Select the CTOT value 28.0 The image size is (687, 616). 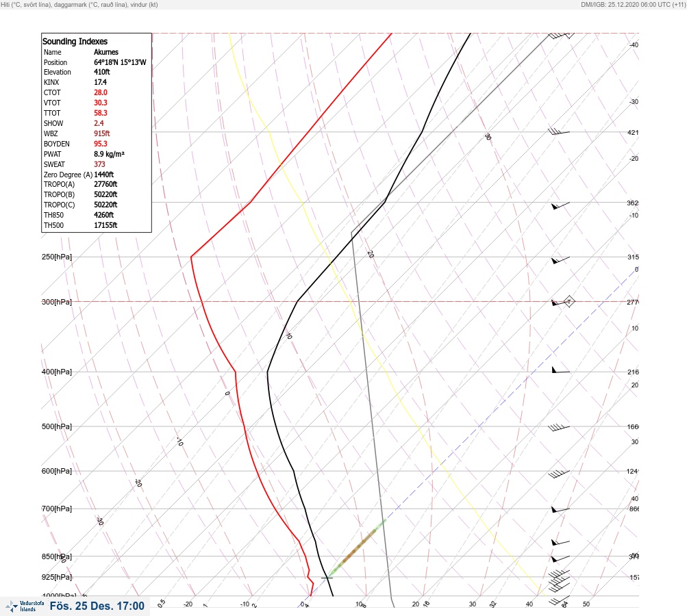pyautogui.click(x=100, y=92)
